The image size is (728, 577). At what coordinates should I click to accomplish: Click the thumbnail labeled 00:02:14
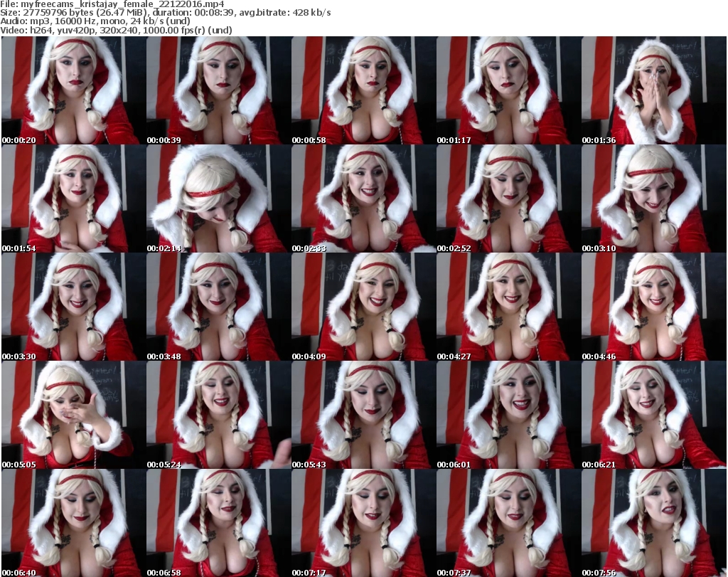point(218,198)
